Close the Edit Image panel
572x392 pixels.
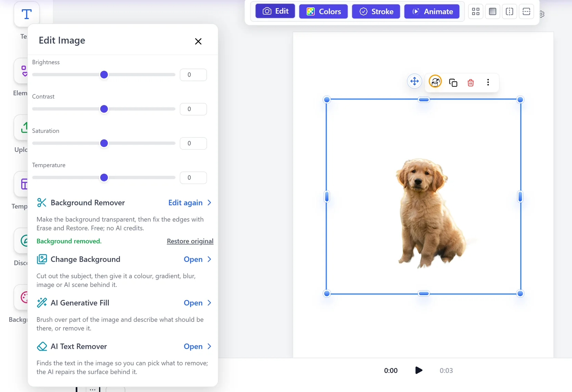[x=198, y=41]
